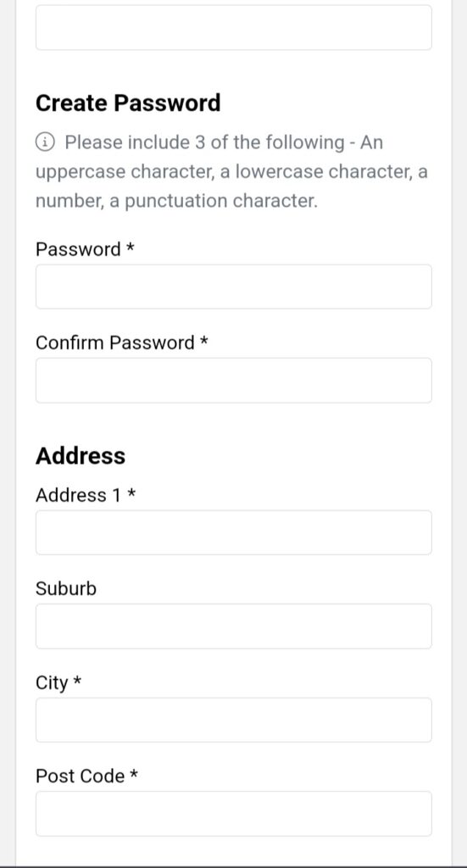The height and width of the screenshot is (868, 467).
Task: Click the unlabeled input field at top
Action: 234,28
